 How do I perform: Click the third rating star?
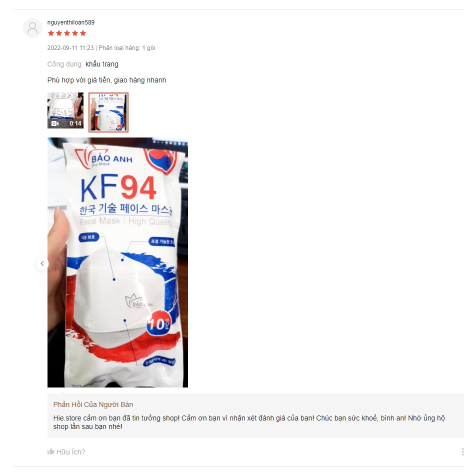(x=67, y=33)
